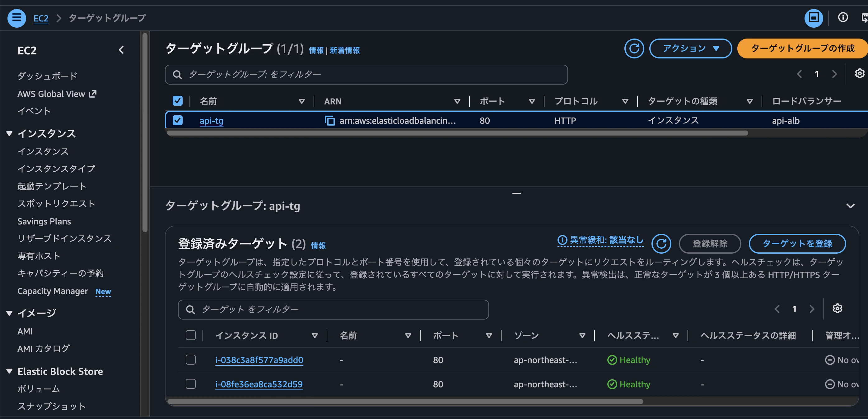Screen dimensions: 868x419
Task: Refresh the registered targets list
Action: coord(661,243)
